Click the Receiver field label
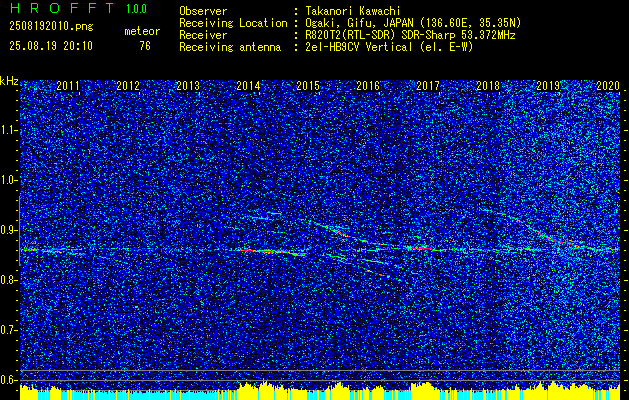Image resolution: width=629 pixels, height=400 pixels. 203,35
